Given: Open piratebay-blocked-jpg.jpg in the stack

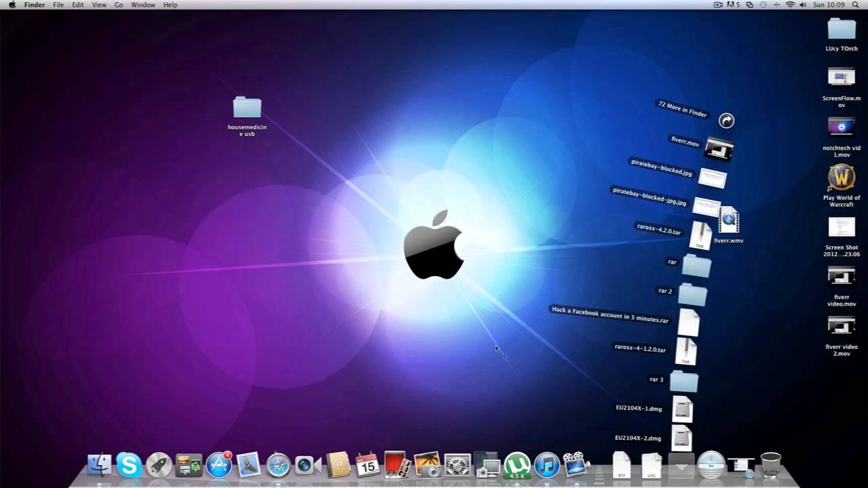Looking at the screenshot, I should pyautogui.click(x=706, y=207).
